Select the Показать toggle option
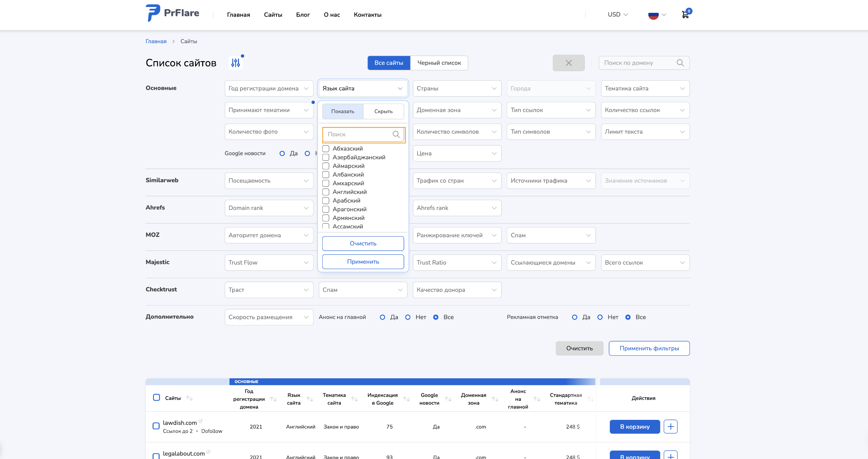 coord(343,111)
